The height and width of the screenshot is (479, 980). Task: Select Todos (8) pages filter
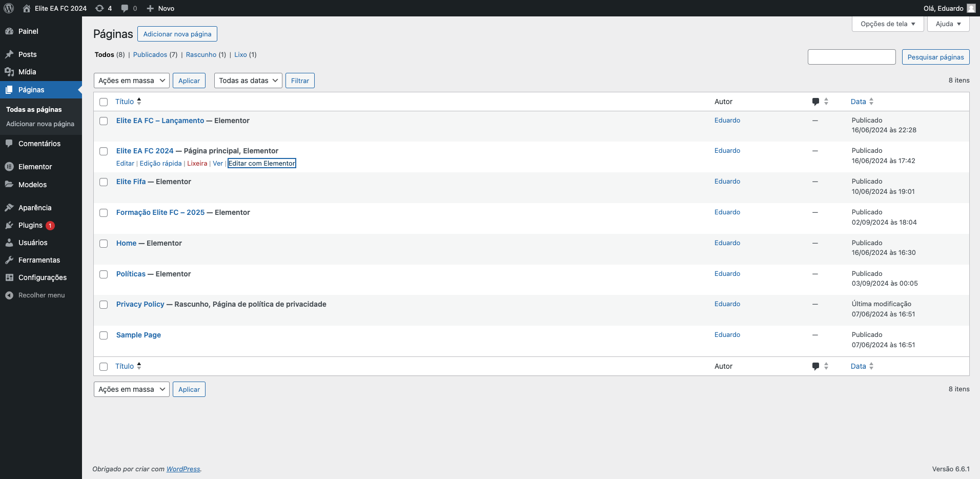[x=110, y=54]
